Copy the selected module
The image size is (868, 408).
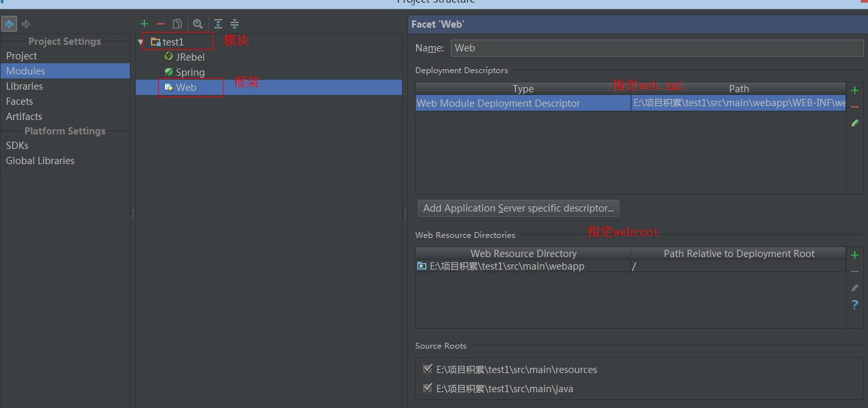pos(177,24)
